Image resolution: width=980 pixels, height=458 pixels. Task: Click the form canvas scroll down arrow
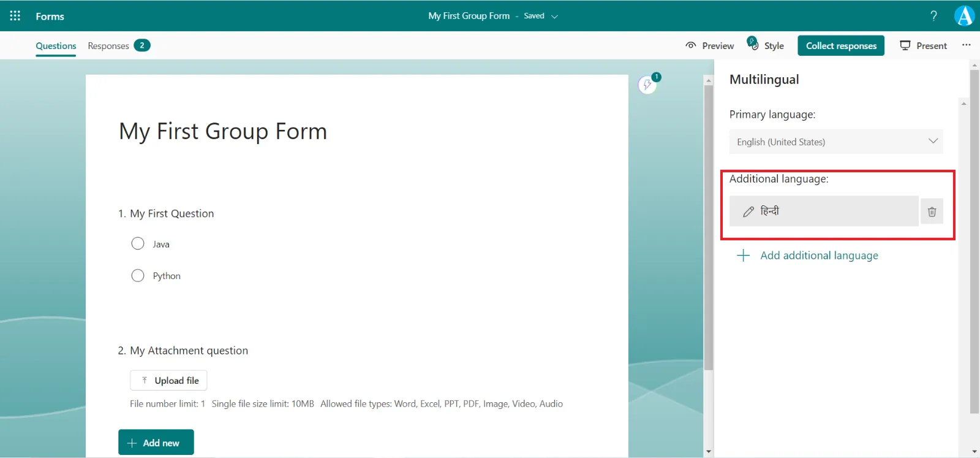click(709, 452)
